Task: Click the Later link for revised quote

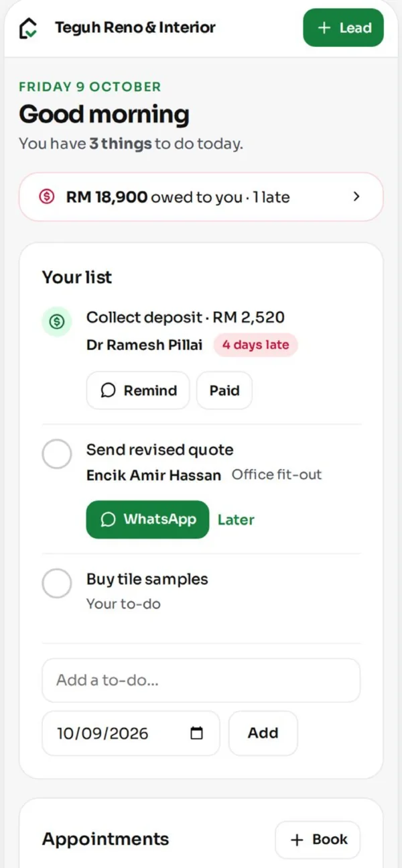Action: [236, 520]
